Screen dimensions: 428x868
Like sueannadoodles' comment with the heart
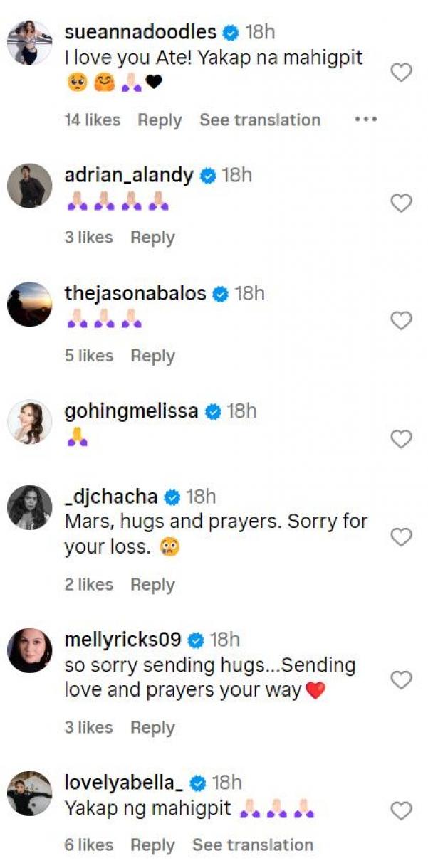[x=402, y=73]
